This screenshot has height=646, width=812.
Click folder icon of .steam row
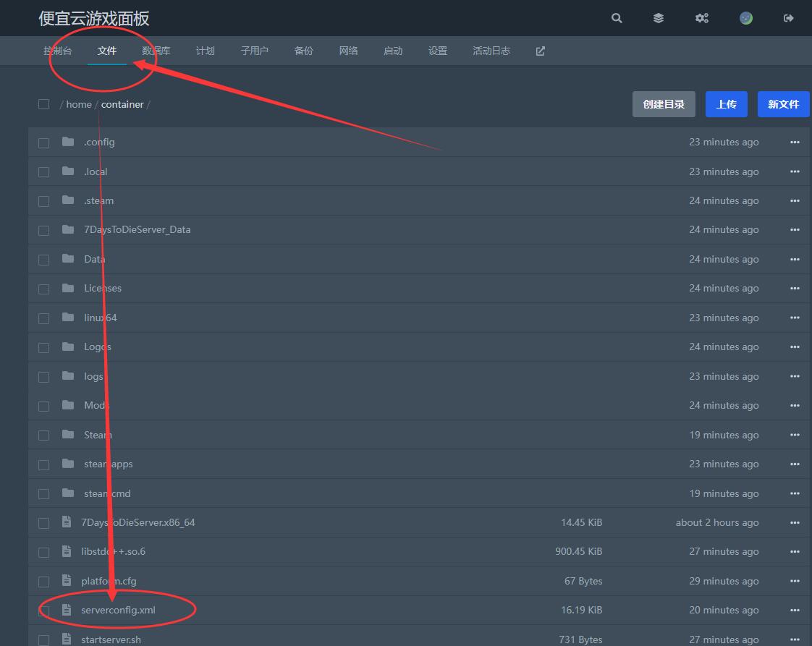pyautogui.click(x=68, y=200)
